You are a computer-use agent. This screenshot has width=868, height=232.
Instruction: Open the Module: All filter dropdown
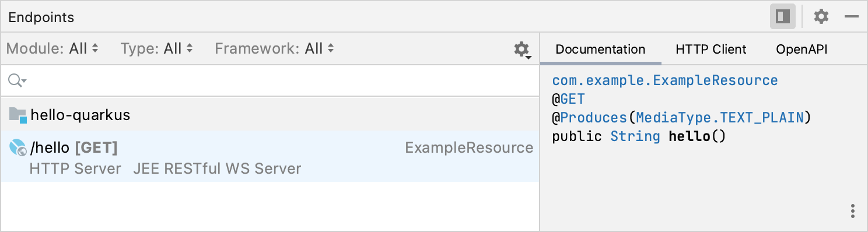pos(52,48)
